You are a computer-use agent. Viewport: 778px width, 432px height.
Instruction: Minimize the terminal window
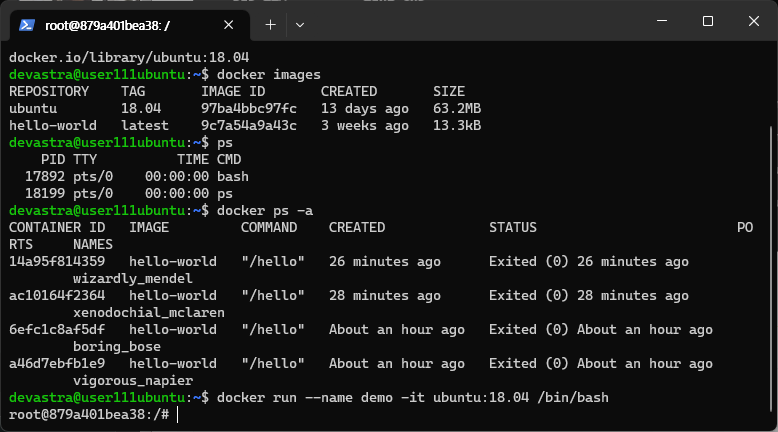(x=662, y=21)
